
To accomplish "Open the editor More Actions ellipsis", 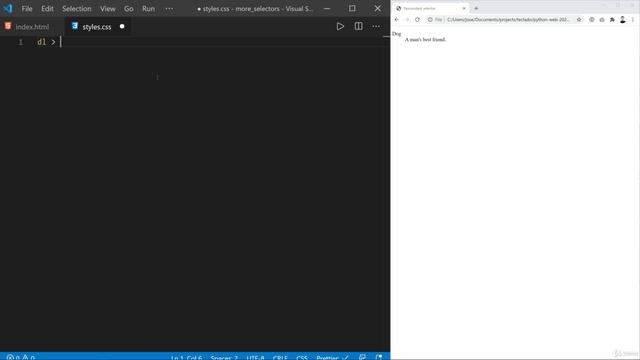I will [x=376, y=27].
